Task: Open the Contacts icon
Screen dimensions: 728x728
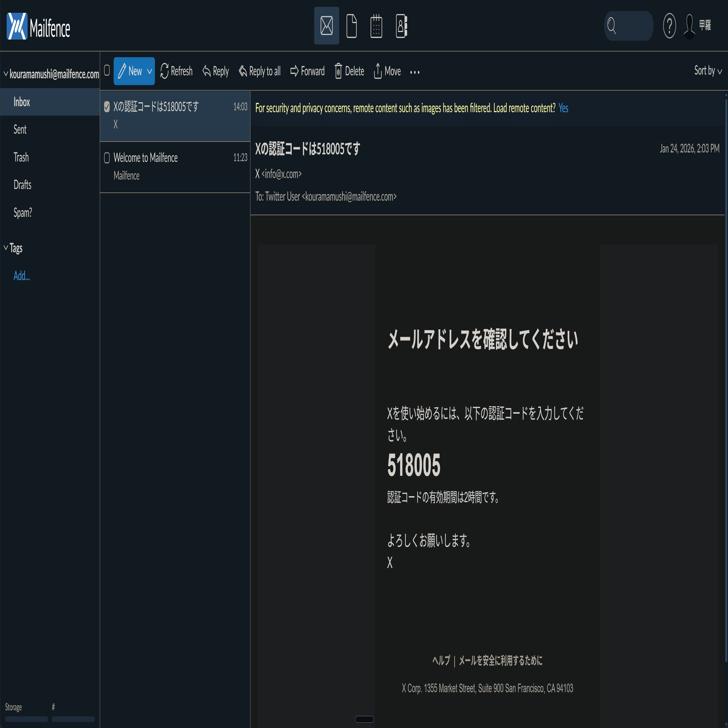Action: tap(401, 26)
